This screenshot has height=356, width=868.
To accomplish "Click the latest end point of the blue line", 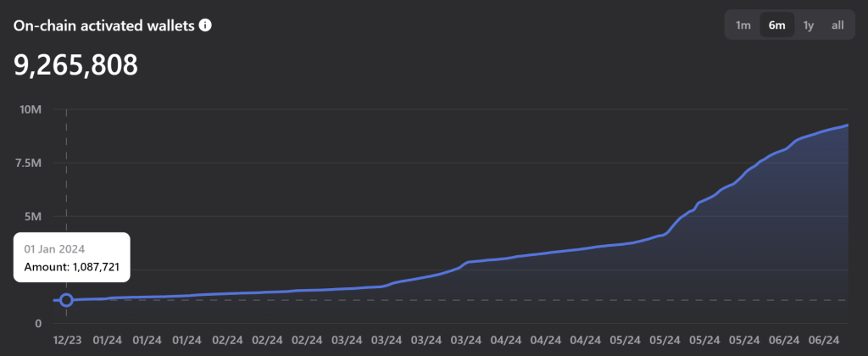I will (x=848, y=125).
